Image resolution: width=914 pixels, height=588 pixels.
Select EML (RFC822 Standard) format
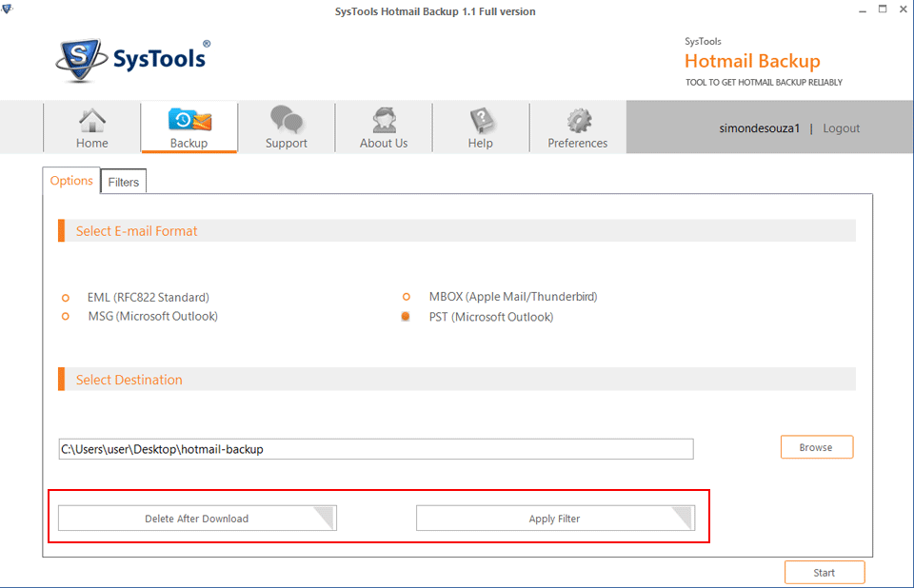[x=66, y=298]
